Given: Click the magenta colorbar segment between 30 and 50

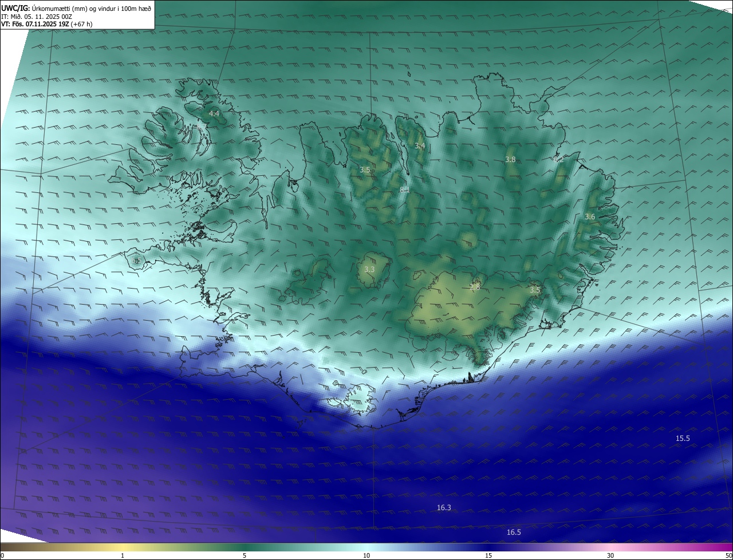Looking at the screenshot, I should [x=672, y=547].
